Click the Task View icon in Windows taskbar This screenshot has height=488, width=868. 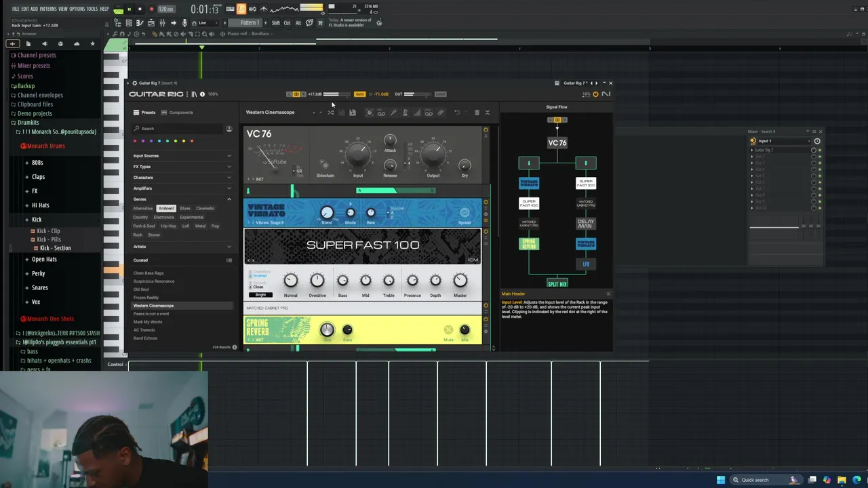click(x=812, y=480)
